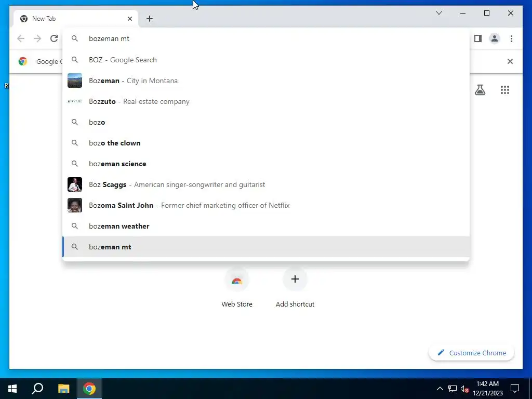
Task: Choose Bozzuto real estate company suggestion
Action: 266,101
